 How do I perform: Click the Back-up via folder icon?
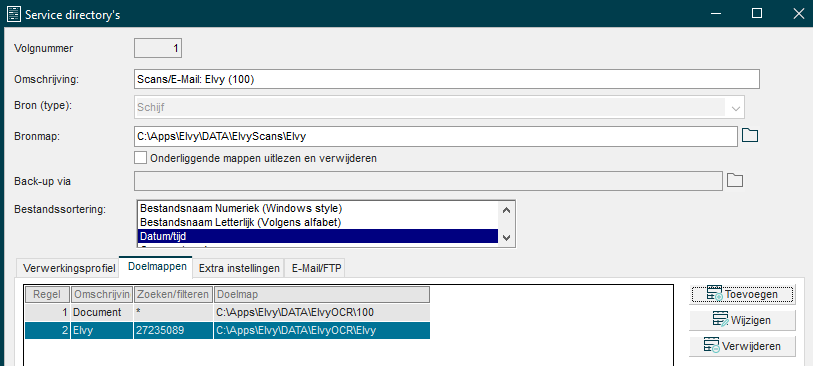point(734,180)
